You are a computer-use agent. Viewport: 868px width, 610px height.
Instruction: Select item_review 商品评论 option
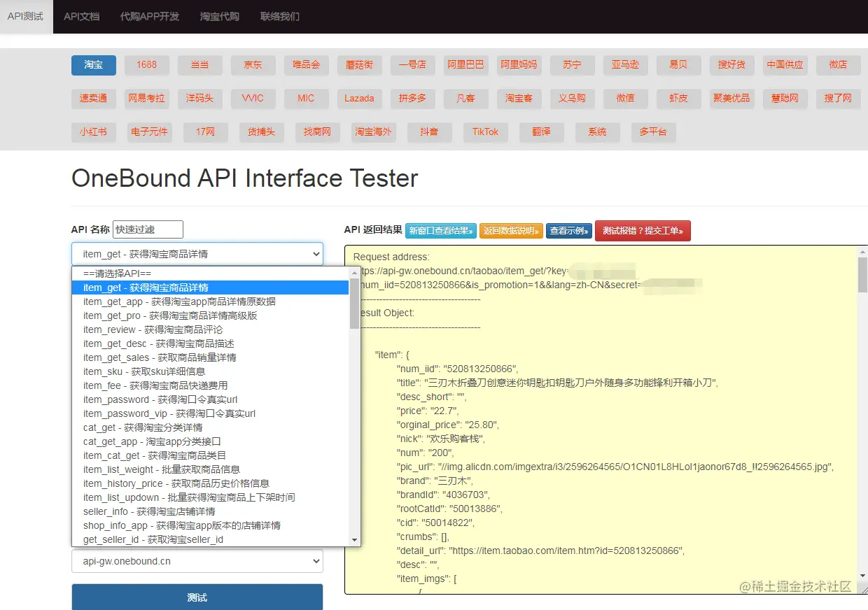[x=211, y=329]
